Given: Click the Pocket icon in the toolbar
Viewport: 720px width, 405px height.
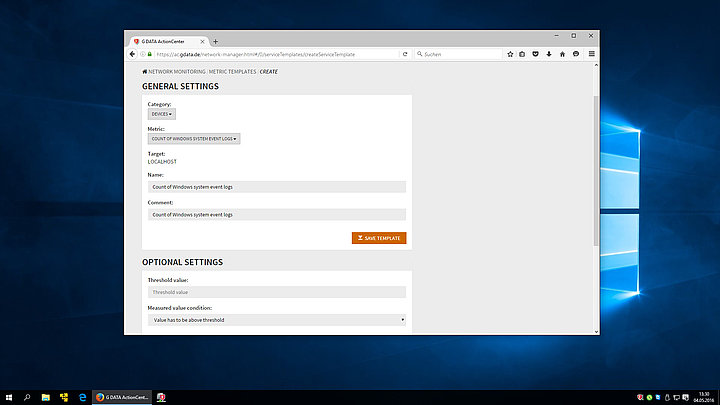Looking at the screenshot, I should (x=535, y=54).
